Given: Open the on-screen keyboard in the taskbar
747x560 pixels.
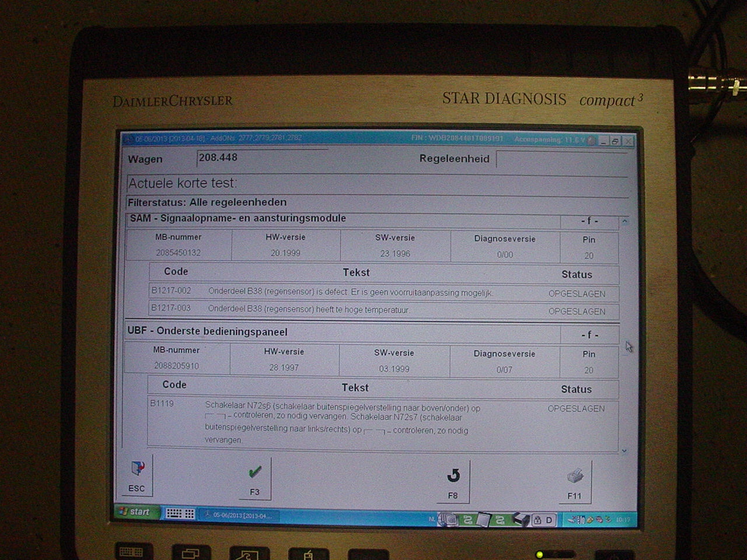Looking at the screenshot, I should [x=180, y=513].
